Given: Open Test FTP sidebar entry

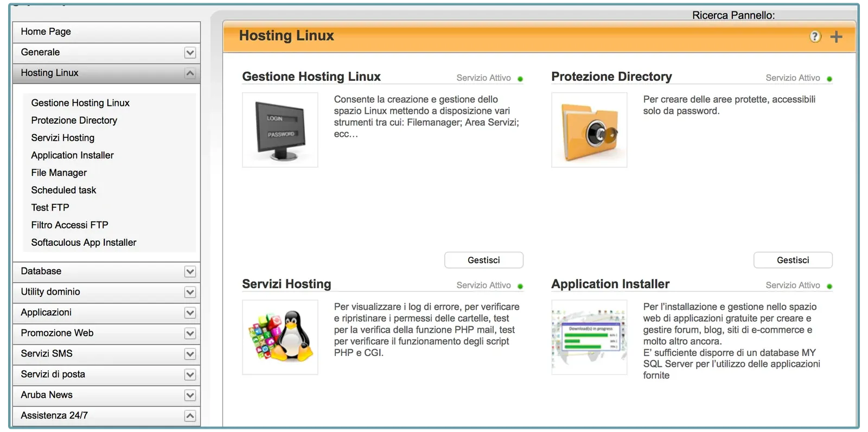Looking at the screenshot, I should tap(50, 207).
